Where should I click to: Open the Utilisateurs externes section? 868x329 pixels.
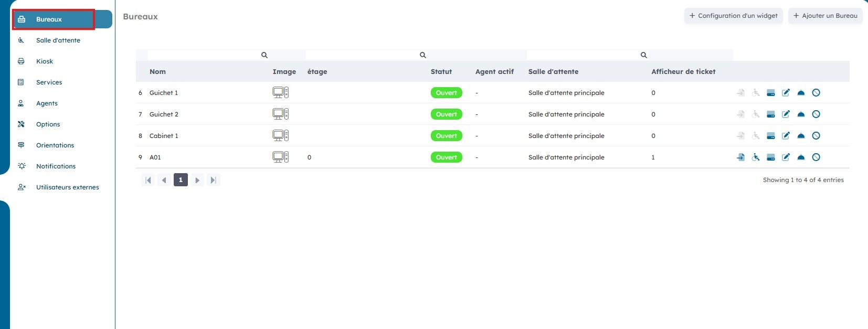tap(67, 187)
